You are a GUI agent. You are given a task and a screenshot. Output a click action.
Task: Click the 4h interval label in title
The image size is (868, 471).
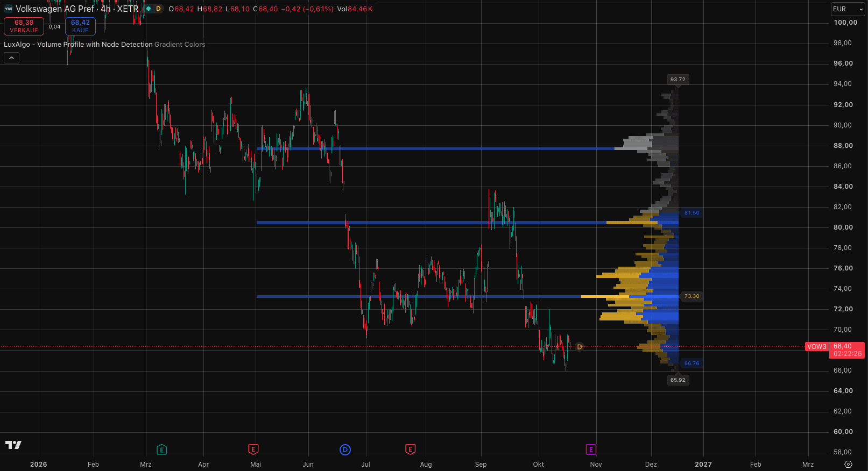tap(105, 9)
